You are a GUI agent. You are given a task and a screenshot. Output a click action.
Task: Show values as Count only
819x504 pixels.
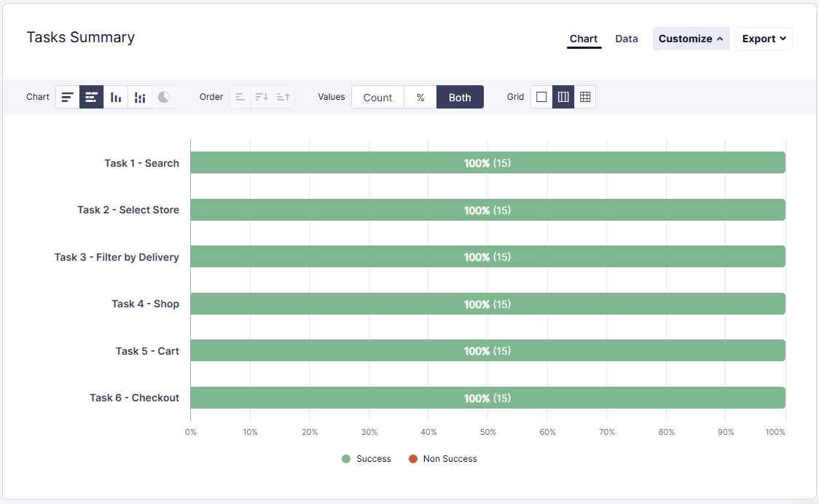pyautogui.click(x=377, y=97)
